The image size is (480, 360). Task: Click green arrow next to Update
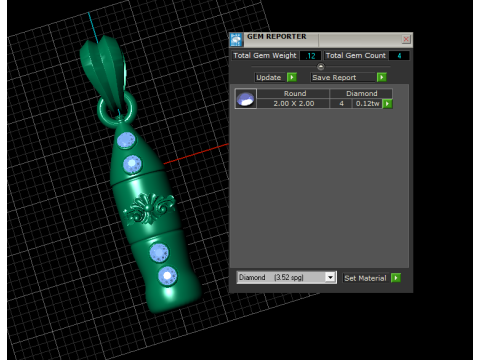292,77
